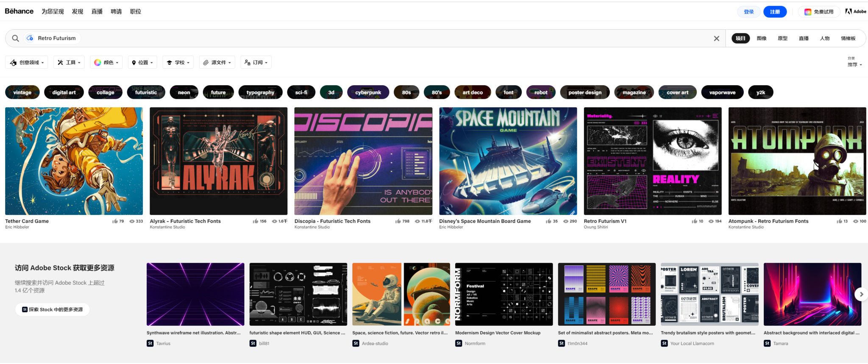Click the like icon on Atompunk
Screen dimensions: 868x364
tap(840, 221)
